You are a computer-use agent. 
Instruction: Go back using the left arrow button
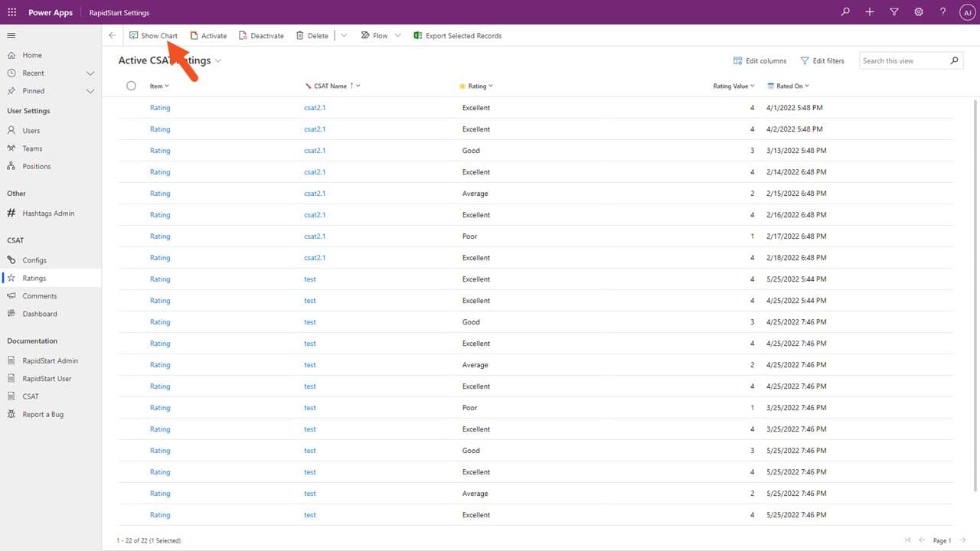(113, 35)
